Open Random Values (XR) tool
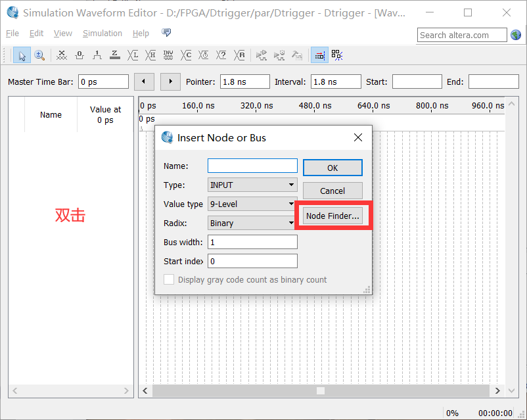Viewport: 527px width, 420px height. 239,55
